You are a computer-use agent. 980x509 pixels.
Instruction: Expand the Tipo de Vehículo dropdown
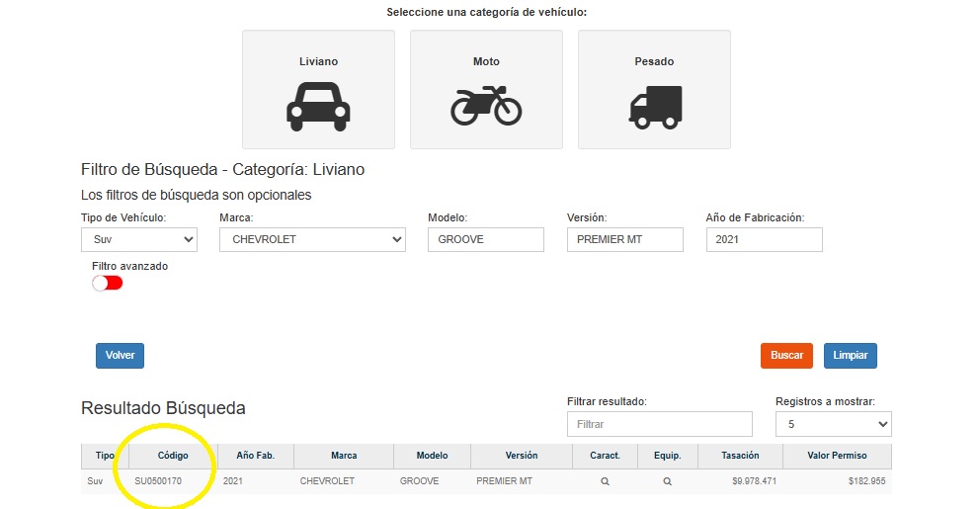pyautogui.click(x=139, y=239)
